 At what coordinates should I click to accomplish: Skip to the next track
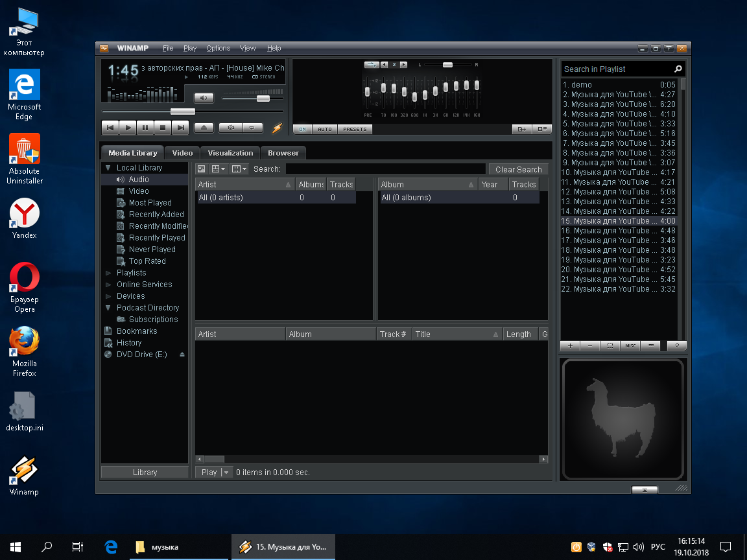click(180, 128)
